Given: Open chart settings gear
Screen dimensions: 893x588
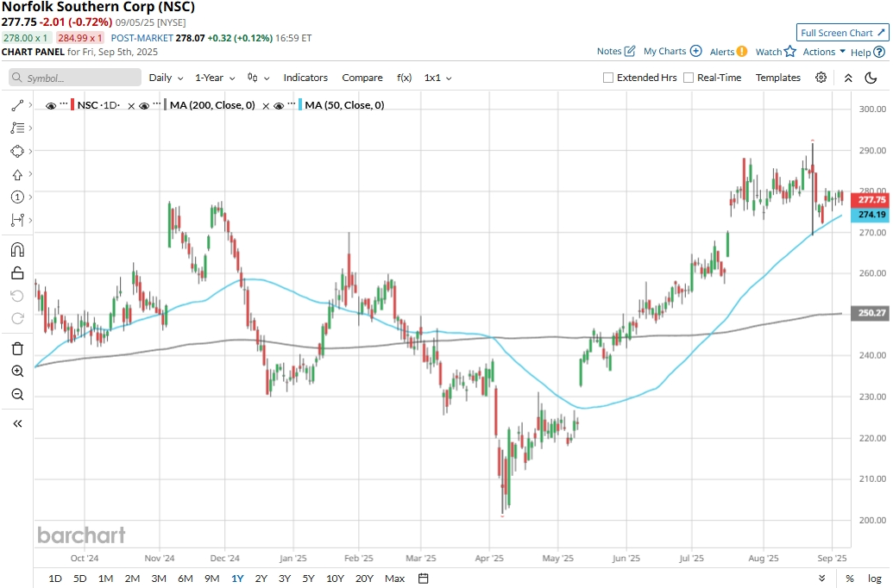Looking at the screenshot, I should click(821, 78).
